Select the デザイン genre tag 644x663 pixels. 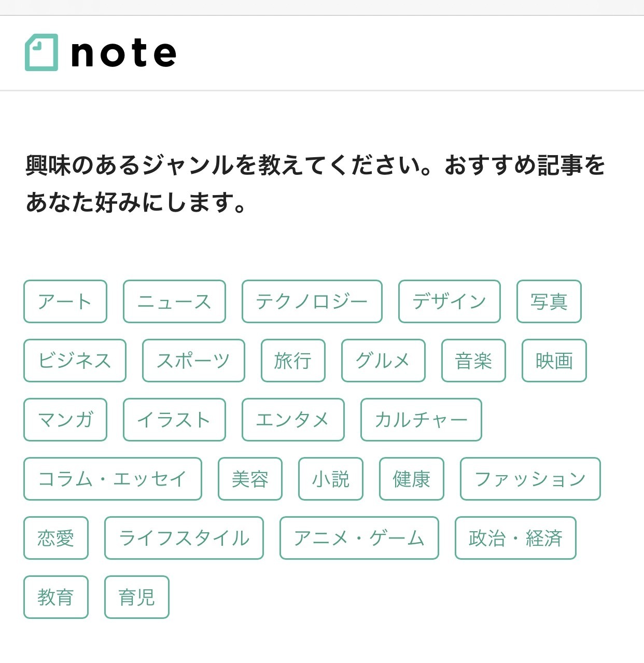(450, 301)
